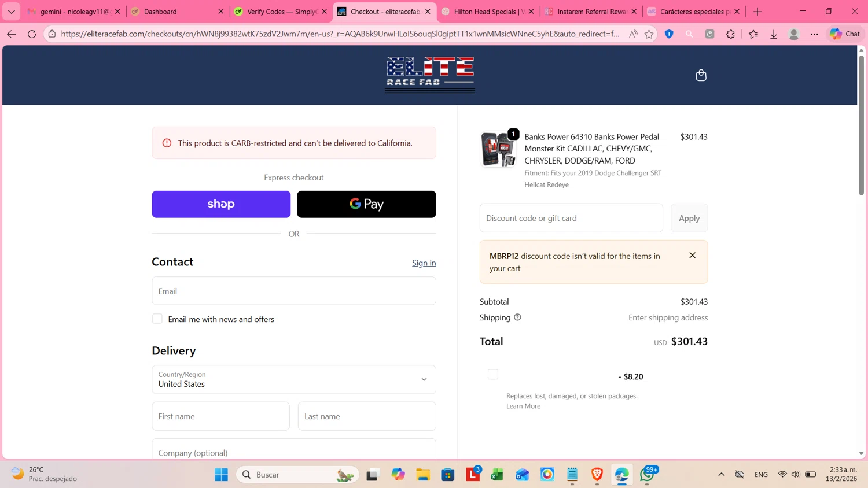
Task: Open a new browser tab
Action: click(x=757, y=12)
